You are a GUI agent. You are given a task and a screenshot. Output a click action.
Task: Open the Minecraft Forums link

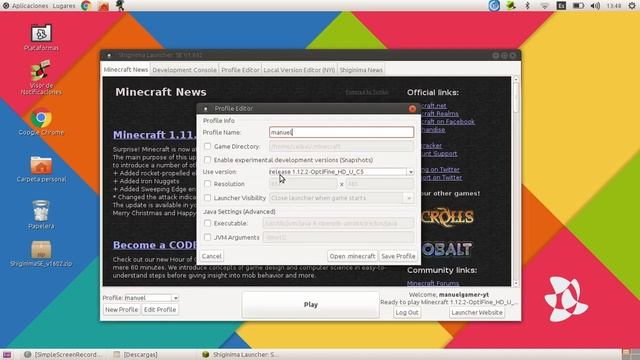click(x=433, y=283)
